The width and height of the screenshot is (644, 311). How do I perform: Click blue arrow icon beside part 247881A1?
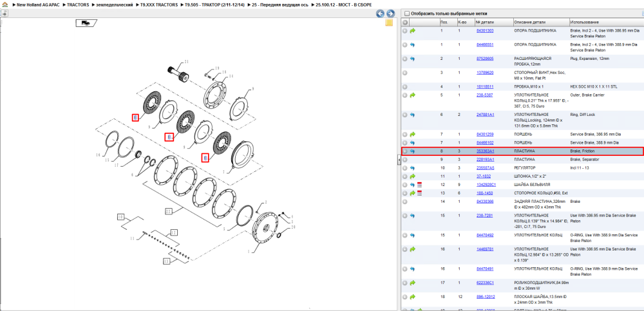[413, 115]
